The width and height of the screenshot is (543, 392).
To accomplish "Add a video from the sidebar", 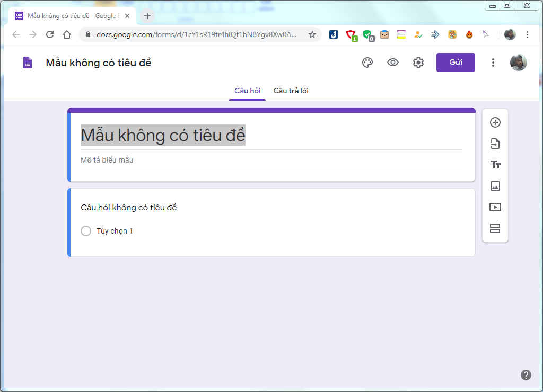I will click(495, 207).
